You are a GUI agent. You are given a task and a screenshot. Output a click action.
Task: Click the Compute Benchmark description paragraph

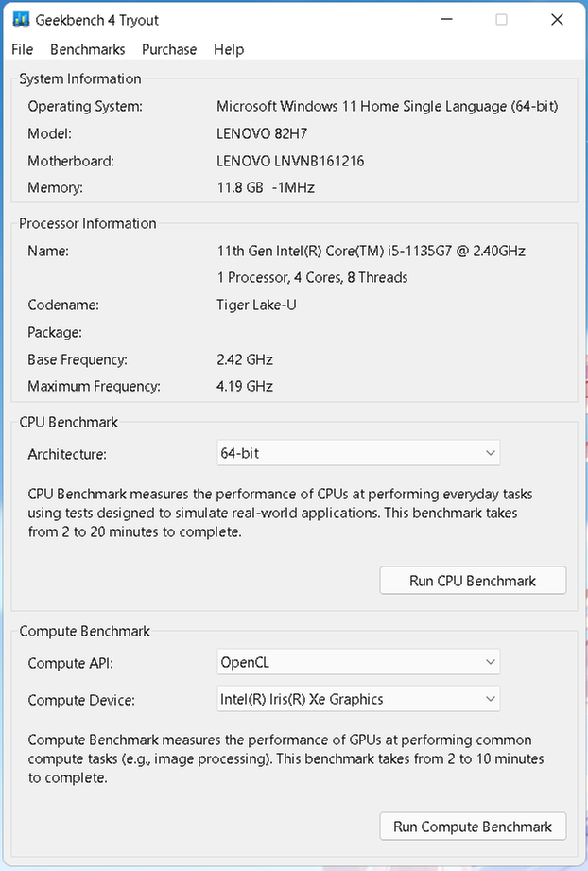(285, 758)
